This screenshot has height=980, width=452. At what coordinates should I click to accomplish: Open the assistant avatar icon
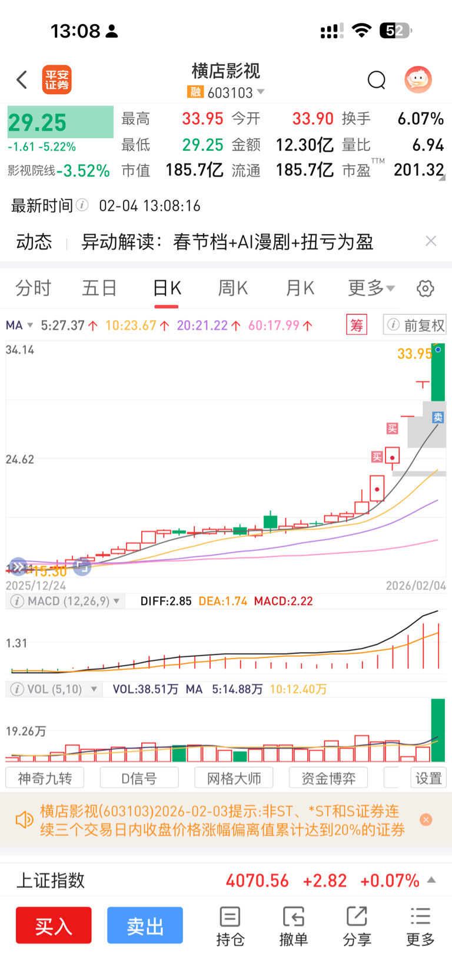[418, 79]
